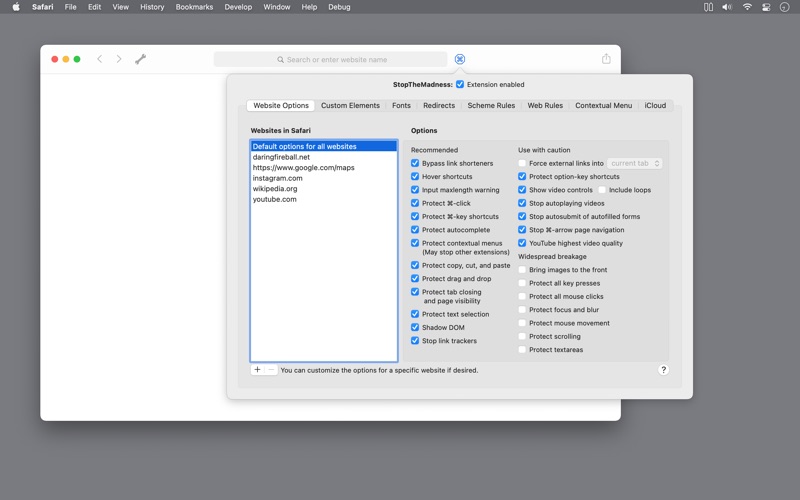Toggle Protect option-key shortcuts
800x500 pixels.
coord(522,177)
